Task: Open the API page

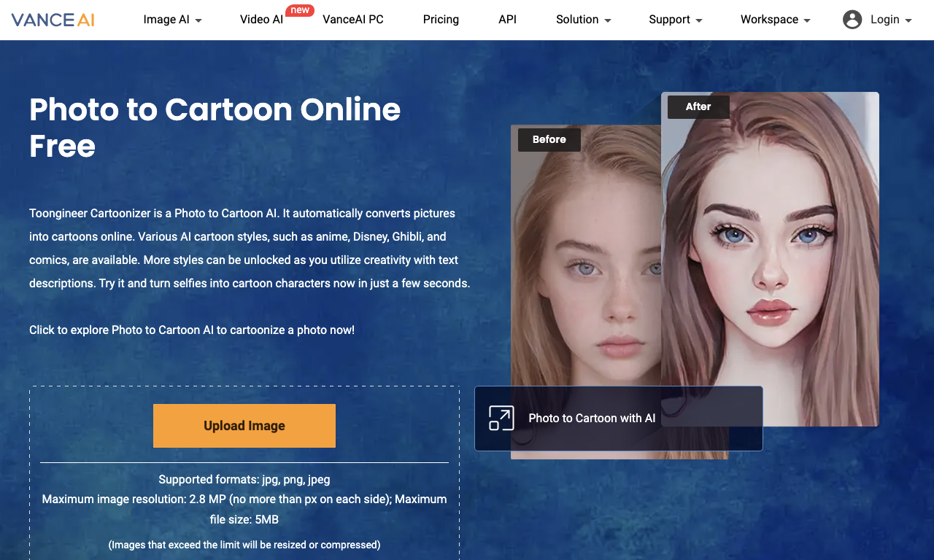Action: click(x=508, y=20)
